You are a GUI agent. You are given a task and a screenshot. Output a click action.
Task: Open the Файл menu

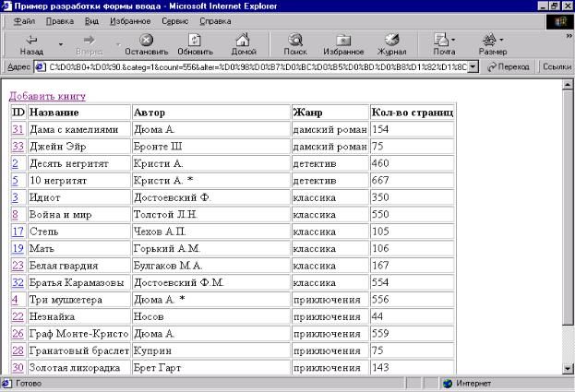(24, 21)
